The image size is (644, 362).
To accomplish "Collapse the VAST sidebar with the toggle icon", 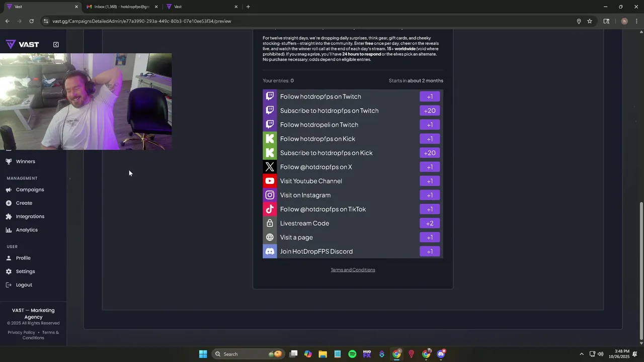I will point(56,45).
